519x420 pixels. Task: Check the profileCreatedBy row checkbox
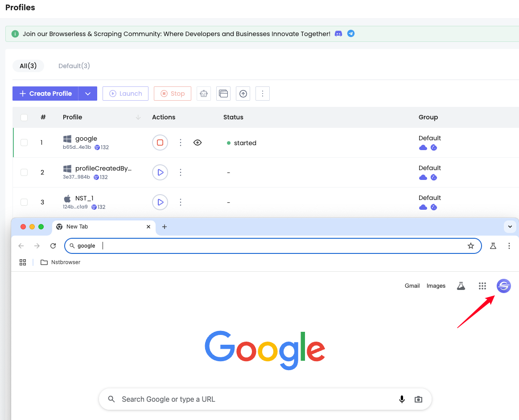[x=24, y=172]
